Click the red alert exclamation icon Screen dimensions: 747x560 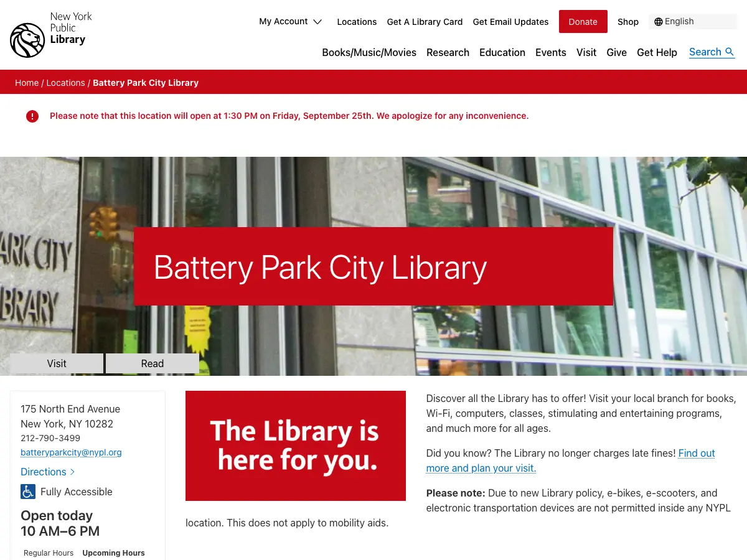(x=32, y=116)
